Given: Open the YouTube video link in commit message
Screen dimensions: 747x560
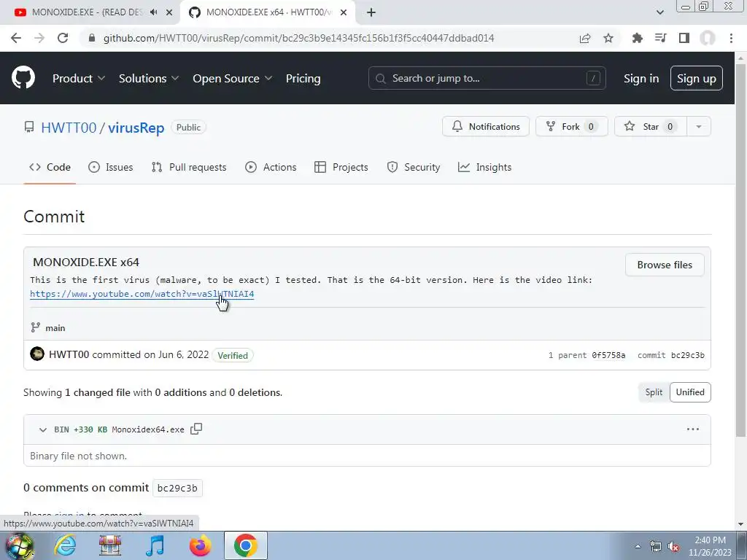Looking at the screenshot, I should tap(142, 294).
